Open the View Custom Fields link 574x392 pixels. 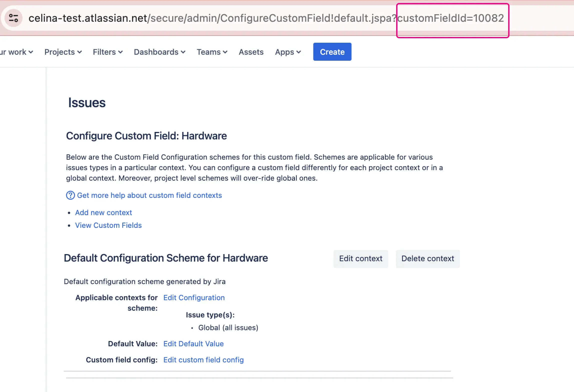tap(108, 225)
